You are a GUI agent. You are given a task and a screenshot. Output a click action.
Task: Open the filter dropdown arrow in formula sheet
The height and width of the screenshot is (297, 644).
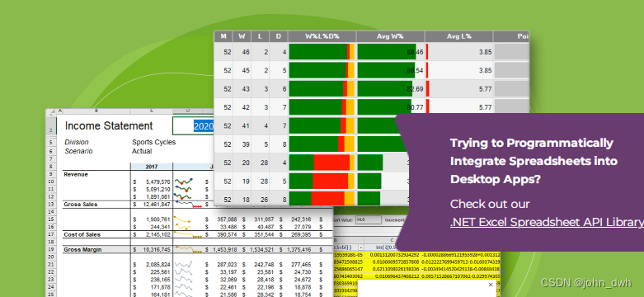361,247
